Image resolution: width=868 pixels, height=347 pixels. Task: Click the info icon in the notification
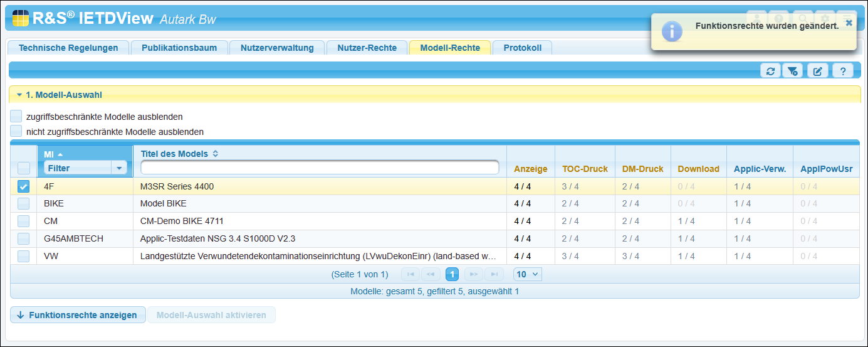pos(672,31)
